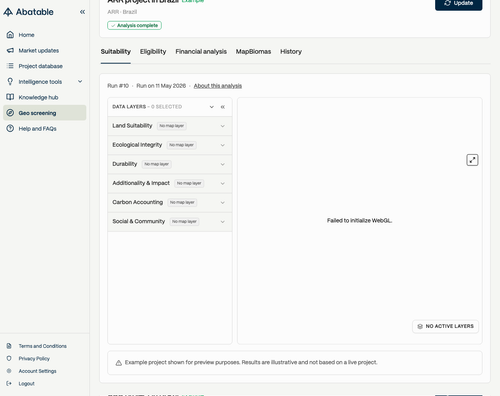This screenshot has height=396, width=500.
Task: Switch to the Eligibility tab
Action: (153, 52)
